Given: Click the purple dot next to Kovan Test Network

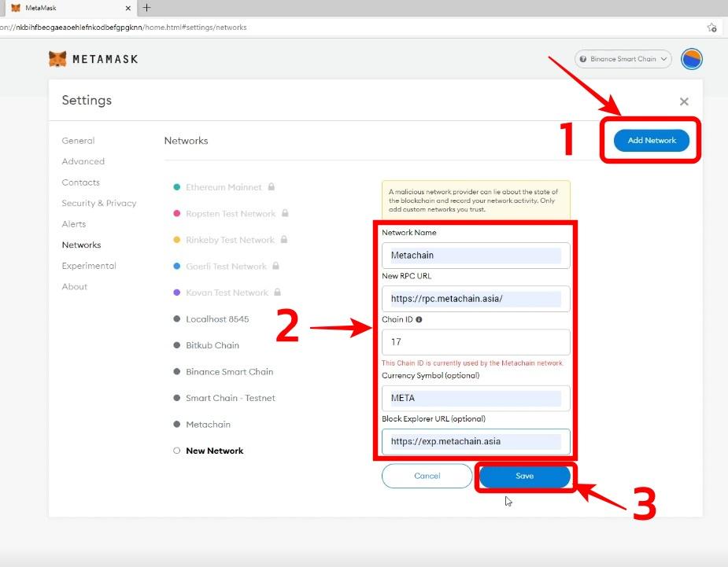Looking at the screenshot, I should pos(176,293).
